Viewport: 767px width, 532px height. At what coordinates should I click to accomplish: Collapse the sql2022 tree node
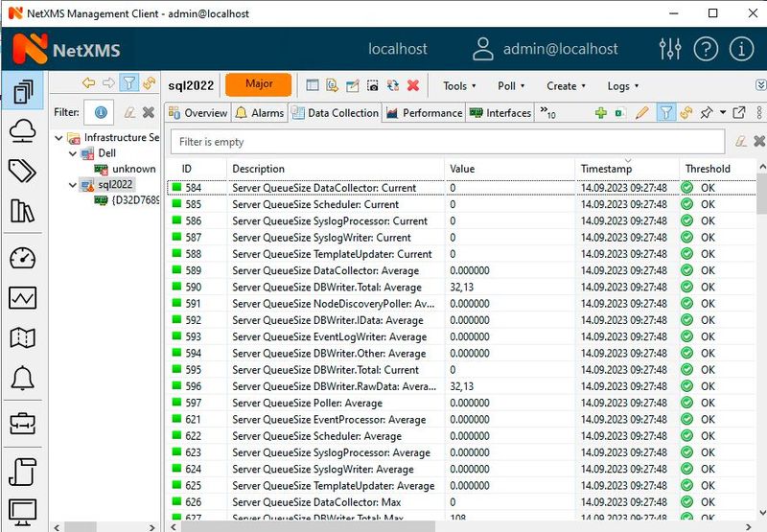pyautogui.click(x=73, y=185)
